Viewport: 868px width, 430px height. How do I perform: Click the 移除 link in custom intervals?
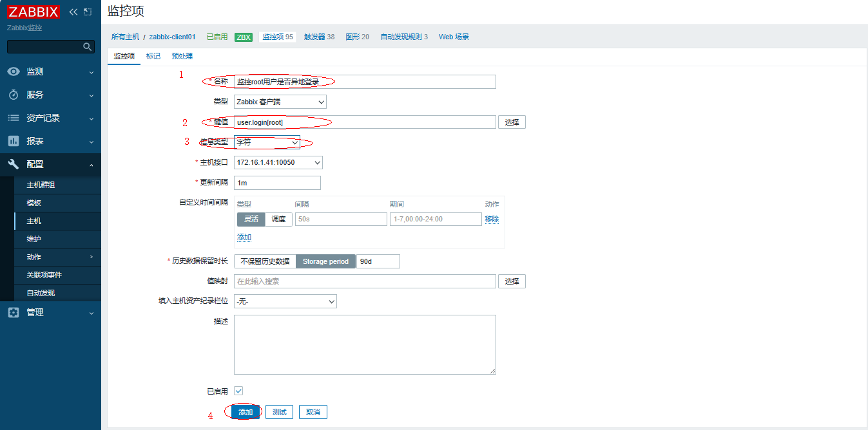pos(492,219)
